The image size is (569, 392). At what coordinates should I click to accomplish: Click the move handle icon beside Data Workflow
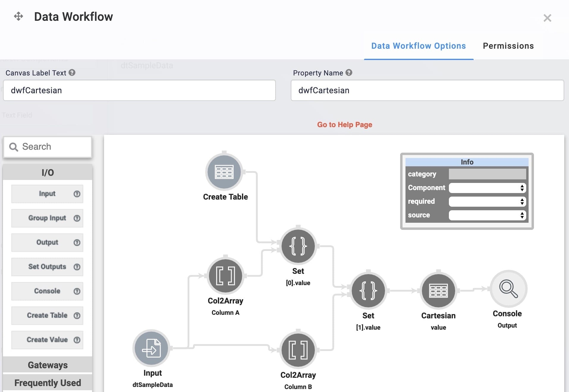18,16
